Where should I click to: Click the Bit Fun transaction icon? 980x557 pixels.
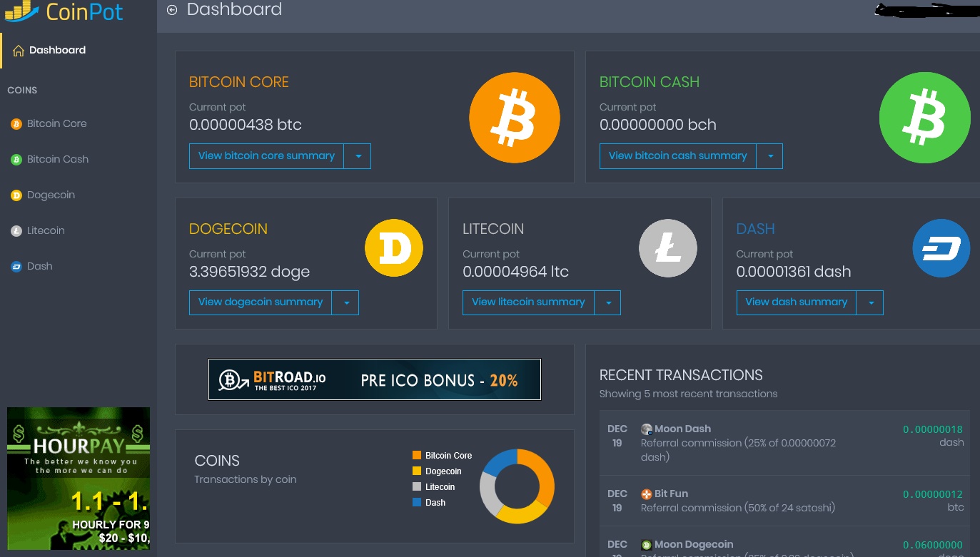tap(647, 494)
